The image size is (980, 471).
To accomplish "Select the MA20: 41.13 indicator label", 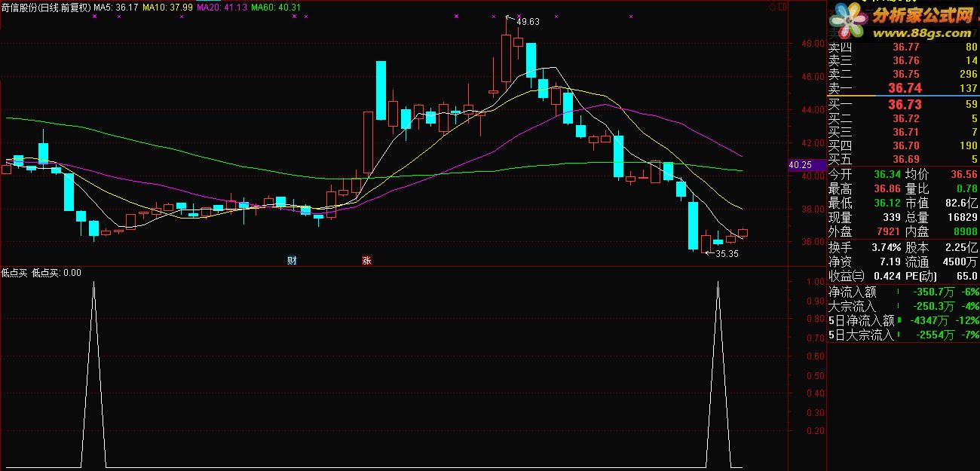I will pyautogui.click(x=221, y=7).
